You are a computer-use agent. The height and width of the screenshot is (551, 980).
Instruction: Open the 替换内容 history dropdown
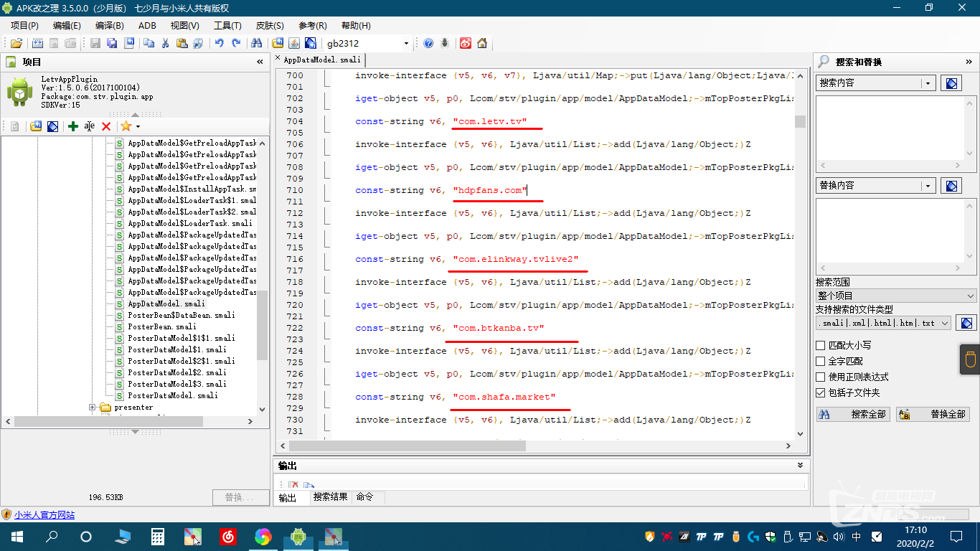[x=928, y=186]
